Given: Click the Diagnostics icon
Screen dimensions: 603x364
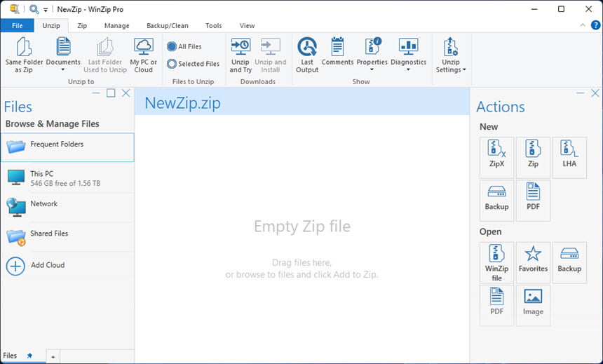Looking at the screenshot, I should click(x=408, y=46).
